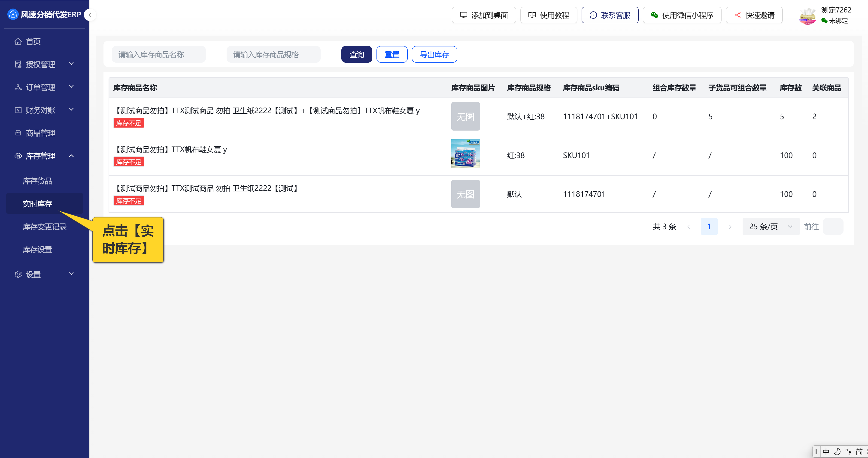Click the 商品管理 sidebar icon
Image resolution: width=868 pixels, height=458 pixels.
point(18,133)
